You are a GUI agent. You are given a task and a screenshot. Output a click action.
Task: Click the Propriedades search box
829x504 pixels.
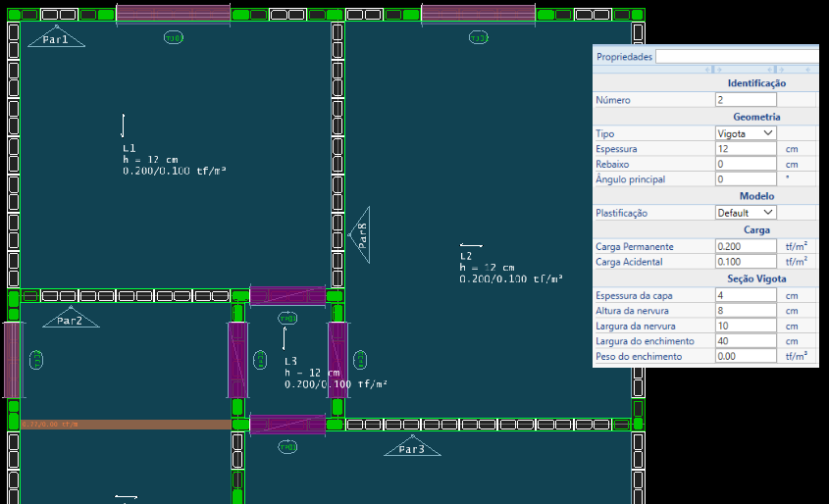click(736, 57)
